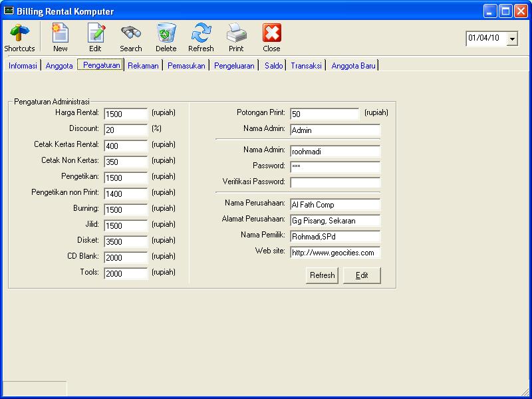Click the New record icon
Screen dimensions: 532x399
61,33
